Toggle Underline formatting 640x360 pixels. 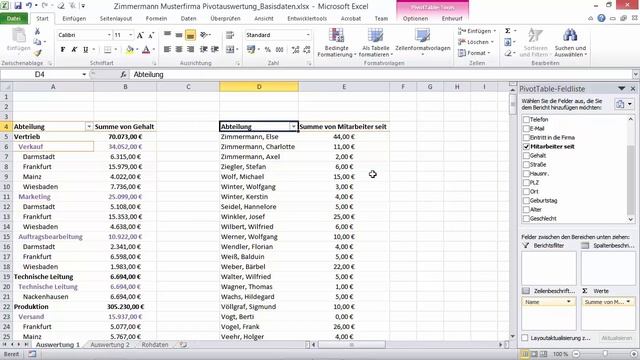[85, 49]
